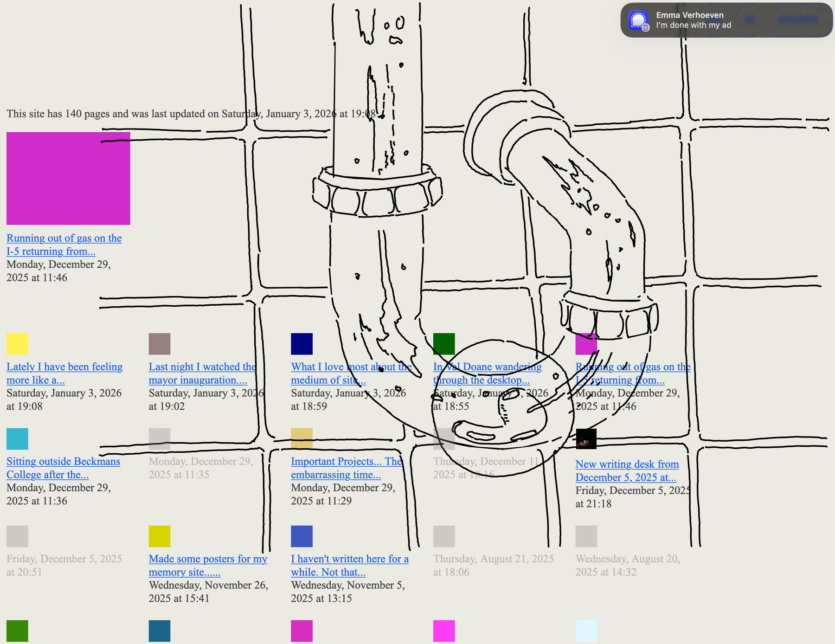The height and width of the screenshot is (644, 835).
Task: Click the dark photo thumbnail above the writing desk post
Action: pos(587,438)
